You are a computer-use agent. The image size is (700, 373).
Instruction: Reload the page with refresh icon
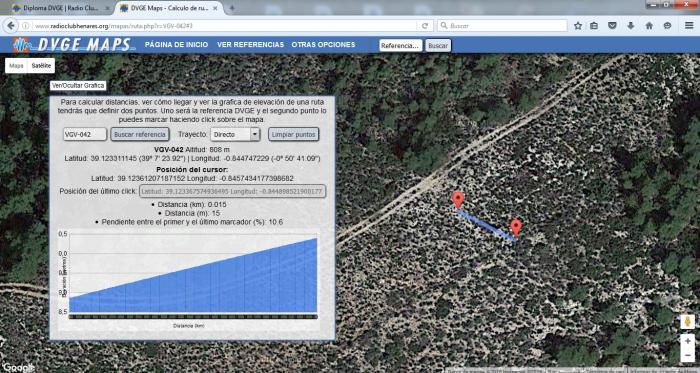[x=425, y=26]
